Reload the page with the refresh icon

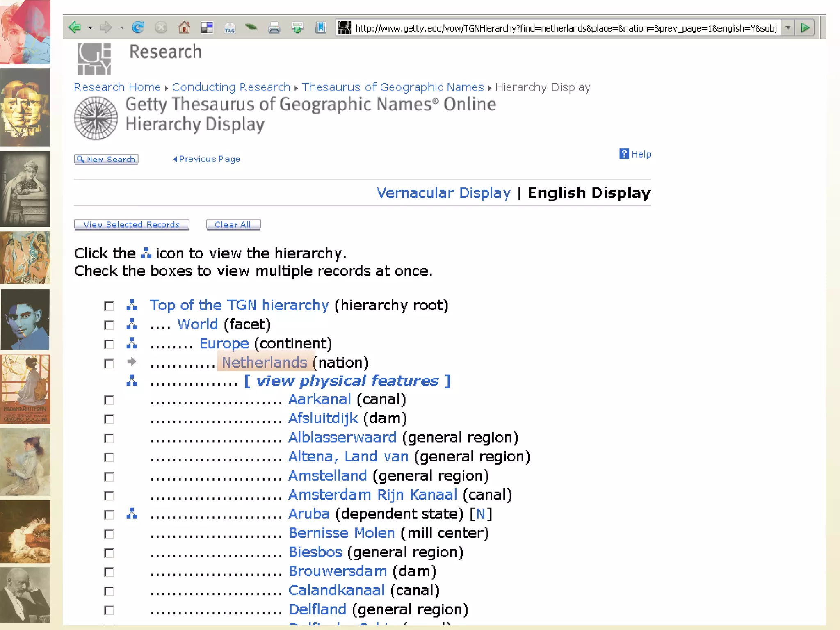click(x=138, y=27)
